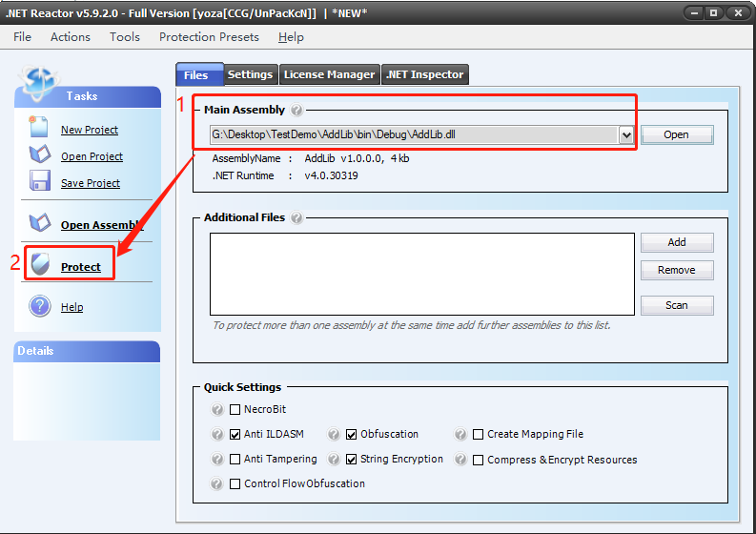Click the help icon next to NecroBit
The height and width of the screenshot is (534, 756).
(217, 409)
